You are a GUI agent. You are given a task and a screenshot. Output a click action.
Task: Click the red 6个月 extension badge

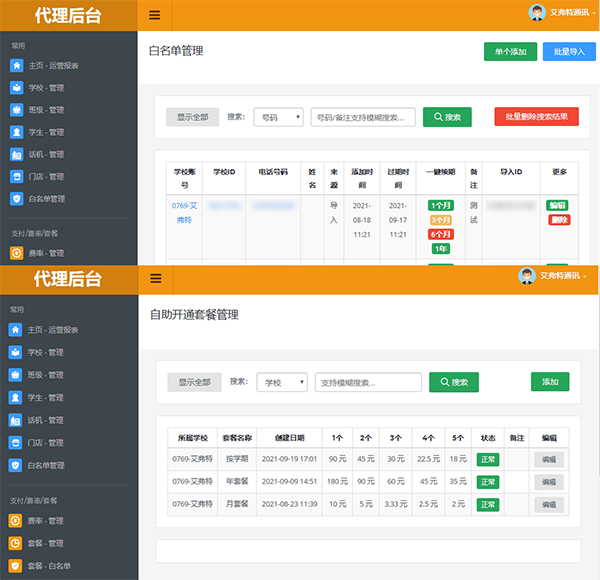[440, 234]
